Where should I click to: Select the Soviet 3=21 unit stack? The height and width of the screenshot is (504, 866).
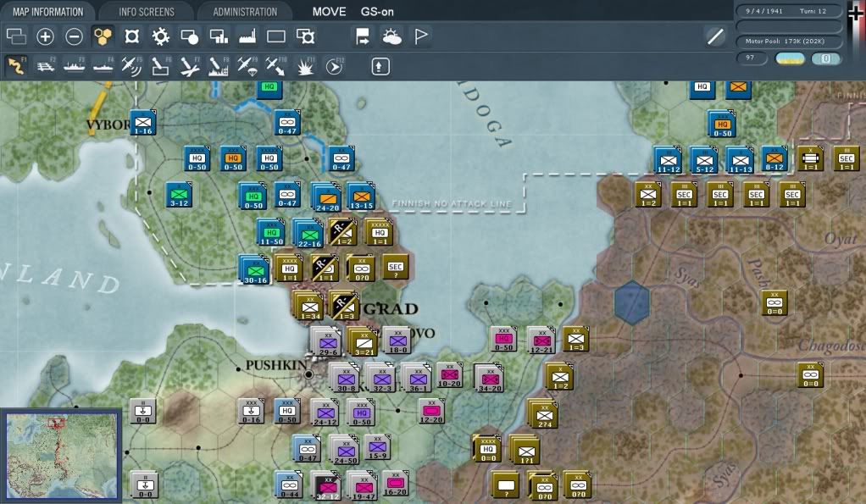click(x=363, y=341)
